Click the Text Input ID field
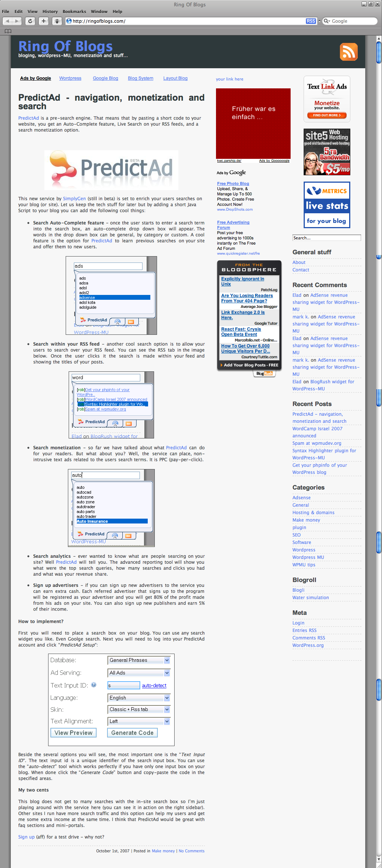The height and width of the screenshot is (868, 382). point(123,685)
